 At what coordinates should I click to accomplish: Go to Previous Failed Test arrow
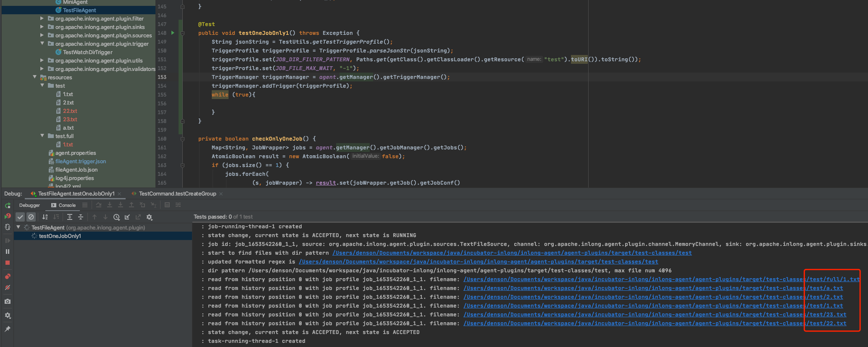pos(95,217)
